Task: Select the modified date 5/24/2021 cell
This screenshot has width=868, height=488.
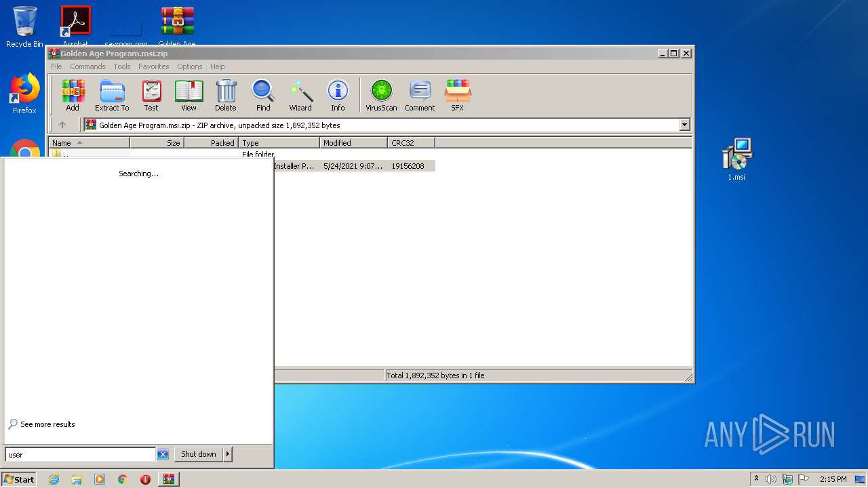Action: [x=353, y=166]
